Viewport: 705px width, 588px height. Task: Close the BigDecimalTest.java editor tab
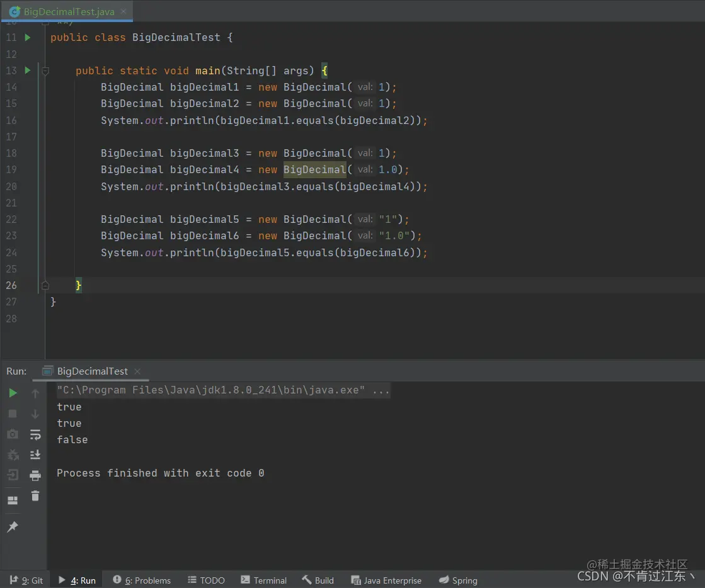pyautogui.click(x=123, y=12)
